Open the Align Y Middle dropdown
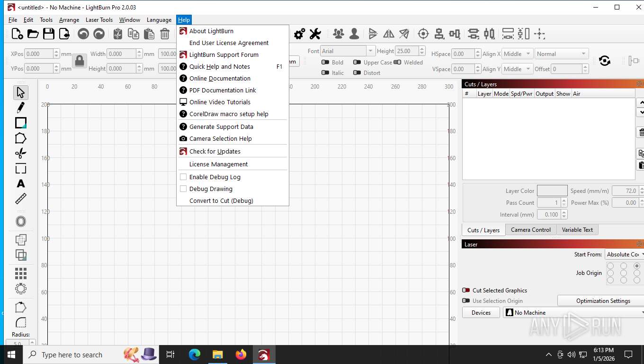 [x=518, y=69]
